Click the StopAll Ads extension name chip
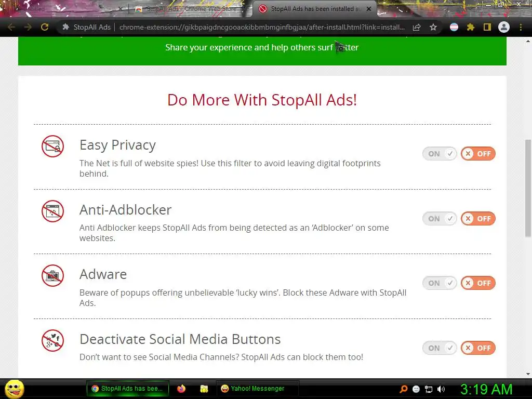The height and width of the screenshot is (399, 532). tap(87, 27)
